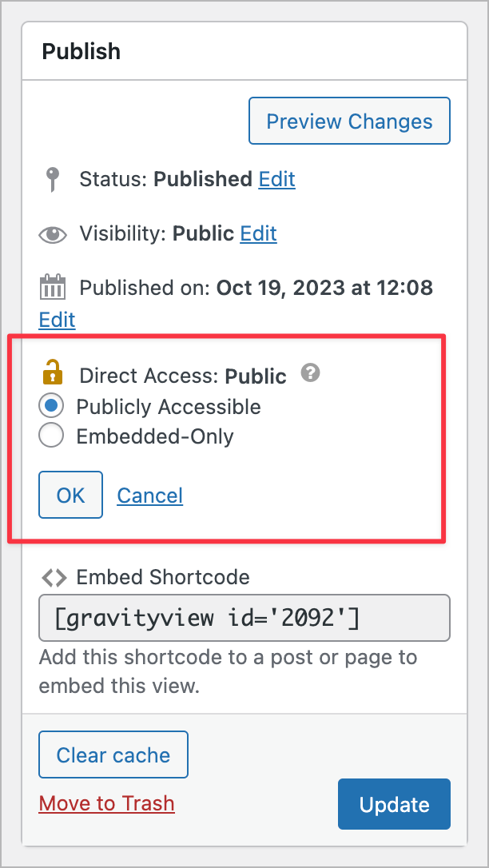Click the Embed Shortcode label text
489x868 pixels.
(x=163, y=577)
